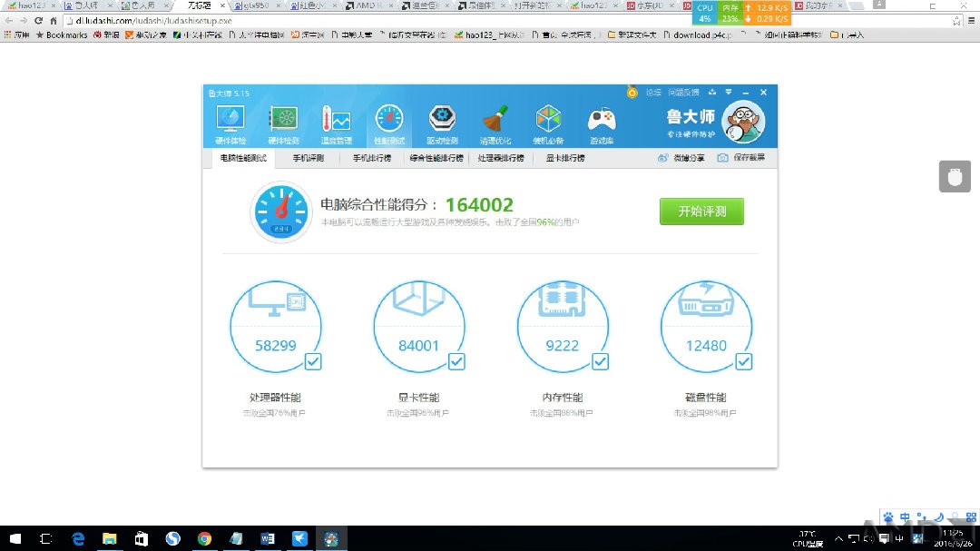Click the 磁盘性能 label
This screenshot has height=551, width=980.
706,398
